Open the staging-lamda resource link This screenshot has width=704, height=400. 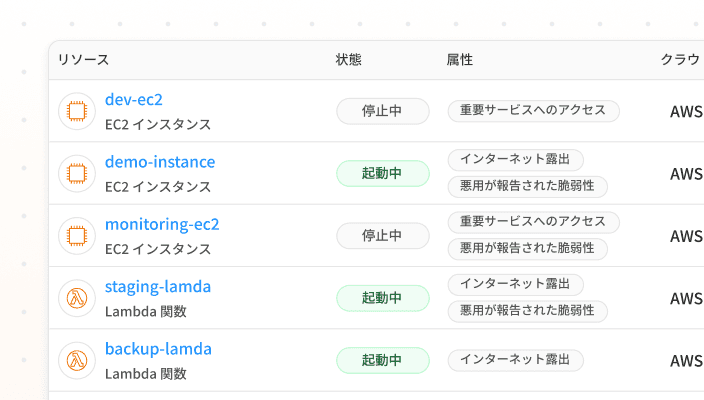[158, 286]
